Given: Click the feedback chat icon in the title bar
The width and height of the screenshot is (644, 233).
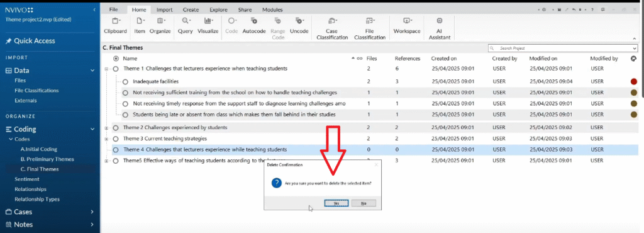Looking at the screenshot, I should point(603,9).
